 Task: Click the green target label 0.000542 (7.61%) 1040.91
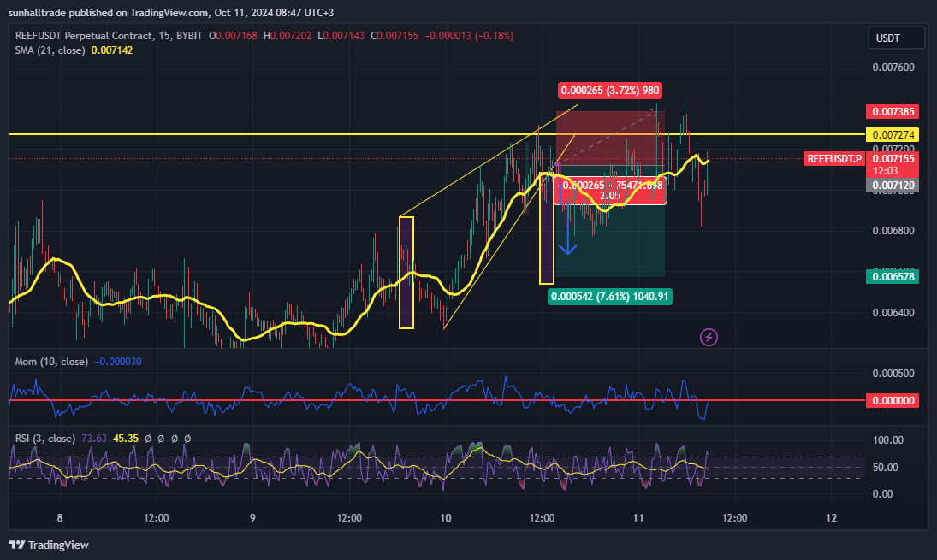point(609,297)
